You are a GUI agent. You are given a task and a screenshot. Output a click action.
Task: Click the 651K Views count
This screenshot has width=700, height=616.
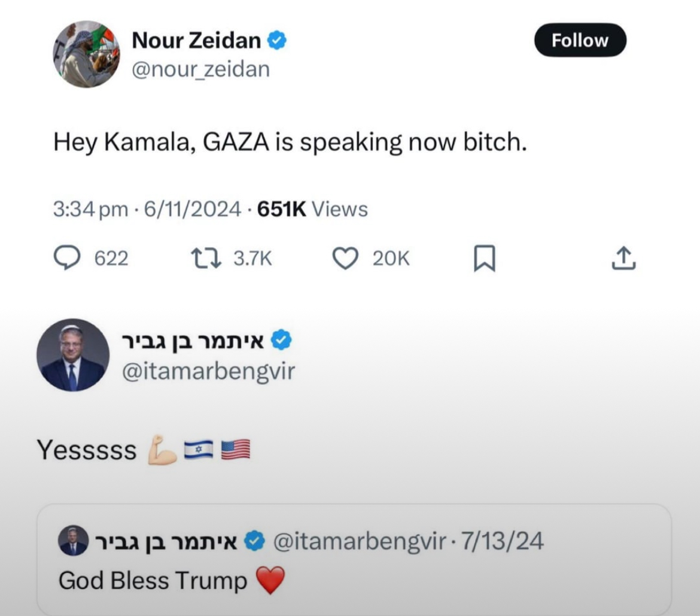point(312,209)
